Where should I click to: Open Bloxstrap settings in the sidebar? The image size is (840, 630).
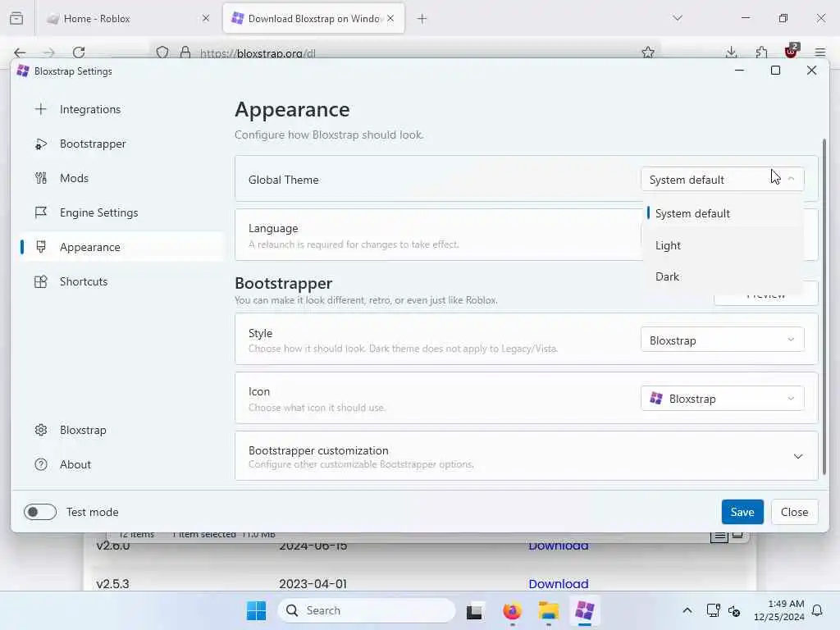[122, 430]
